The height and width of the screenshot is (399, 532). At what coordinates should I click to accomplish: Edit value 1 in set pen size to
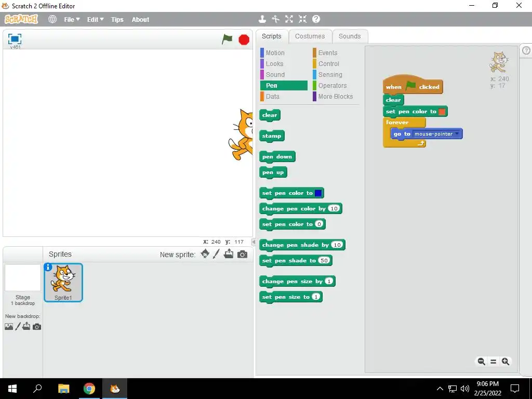point(316,297)
